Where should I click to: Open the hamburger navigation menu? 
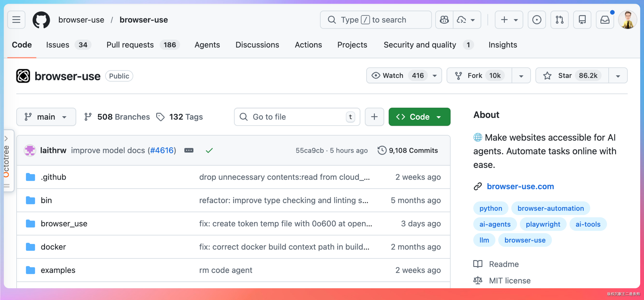tap(16, 20)
